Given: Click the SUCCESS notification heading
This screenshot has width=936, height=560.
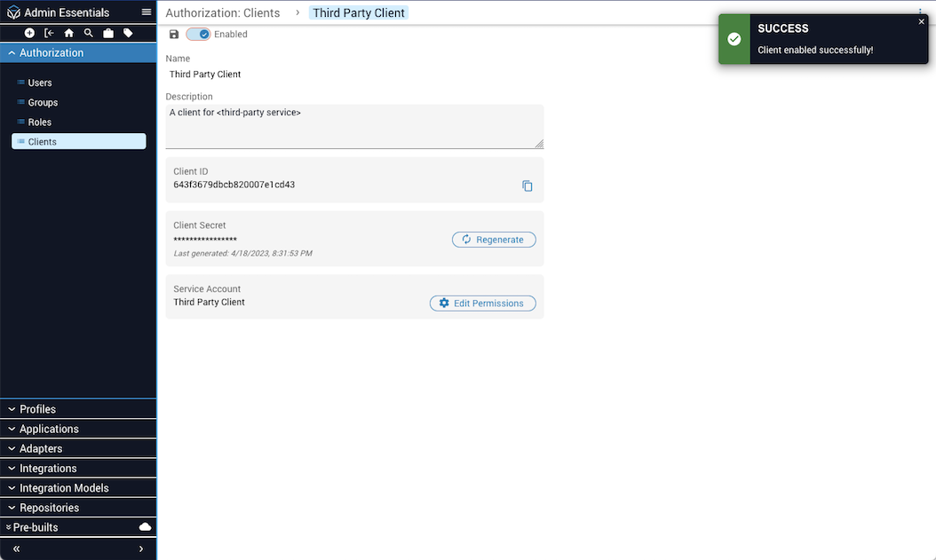Looking at the screenshot, I should (783, 28).
